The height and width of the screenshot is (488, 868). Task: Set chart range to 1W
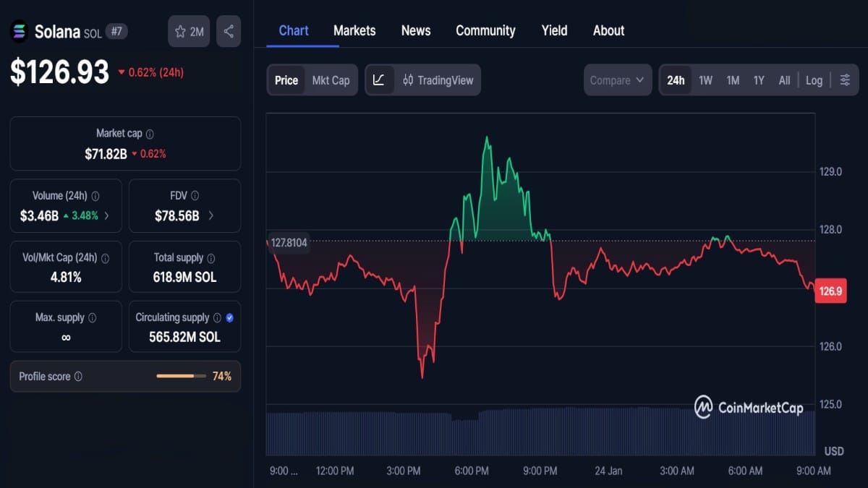[x=705, y=80]
